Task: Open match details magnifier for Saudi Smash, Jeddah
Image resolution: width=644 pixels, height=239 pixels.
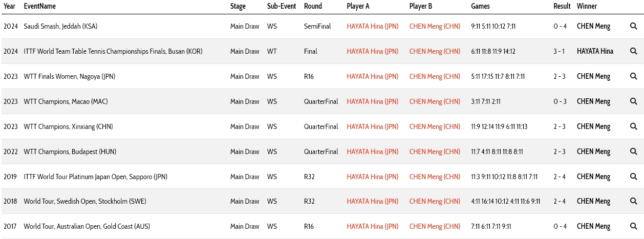Action: coord(633,26)
